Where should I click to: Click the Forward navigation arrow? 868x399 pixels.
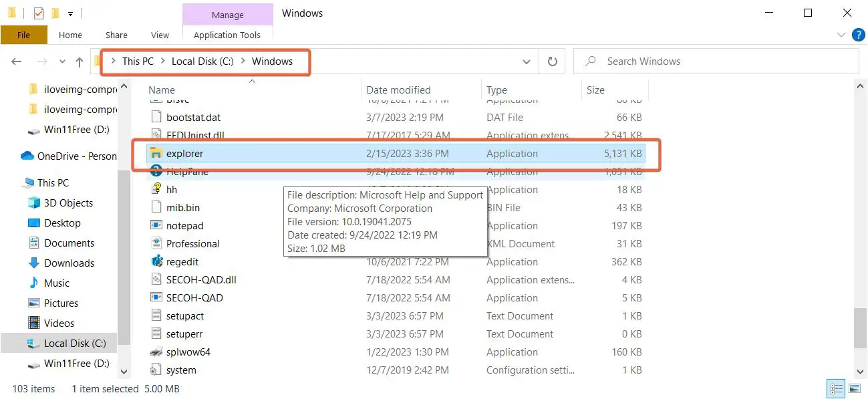(x=41, y=61)
